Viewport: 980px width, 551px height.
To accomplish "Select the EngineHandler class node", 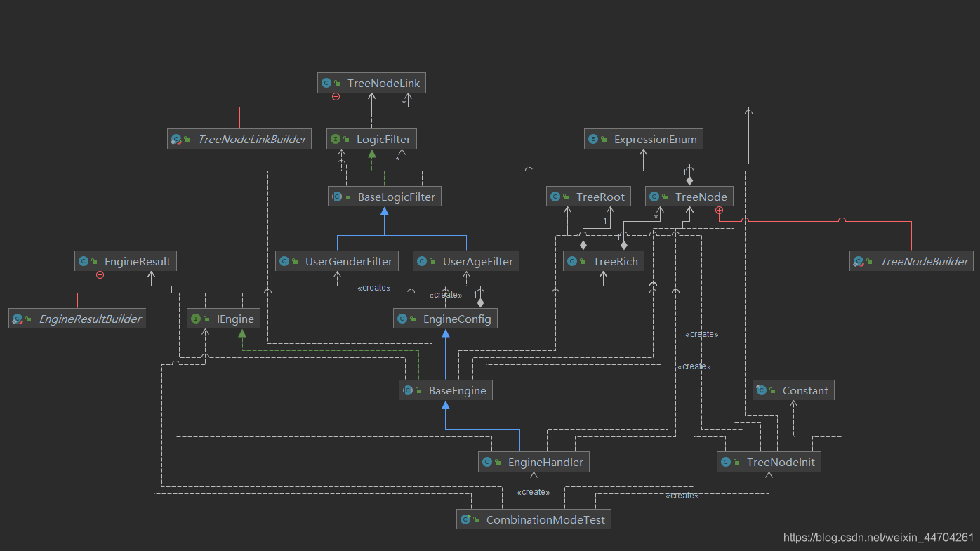I will pyautogui.click(x=534, y=462).
